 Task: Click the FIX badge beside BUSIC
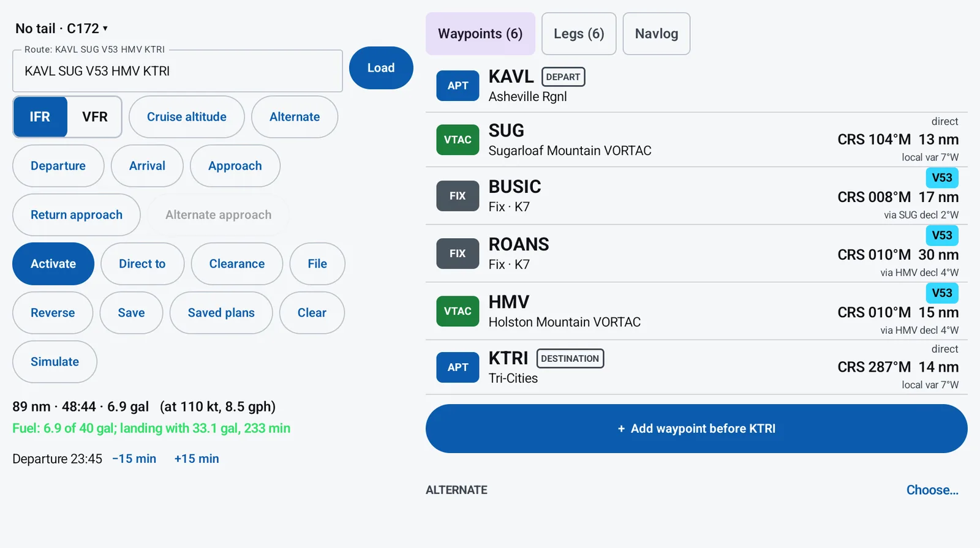point(458,196)
